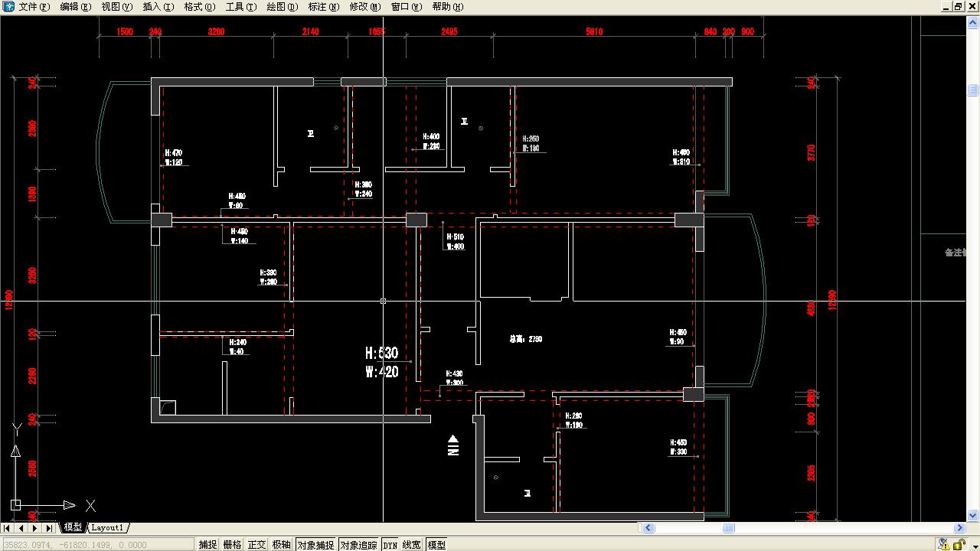Image resolution: width=980 pixels, height=551 pixels.
Task: Open the 绘图(D) menu
Action: [283, 7]
